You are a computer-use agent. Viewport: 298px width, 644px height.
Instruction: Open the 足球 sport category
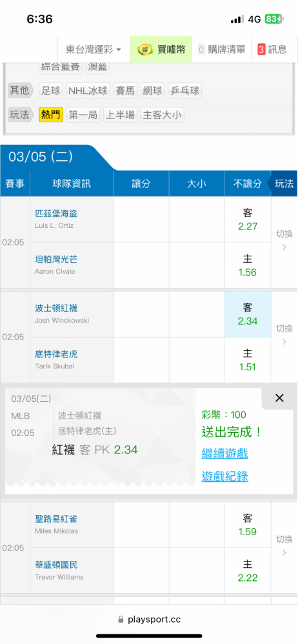point(51,91)
